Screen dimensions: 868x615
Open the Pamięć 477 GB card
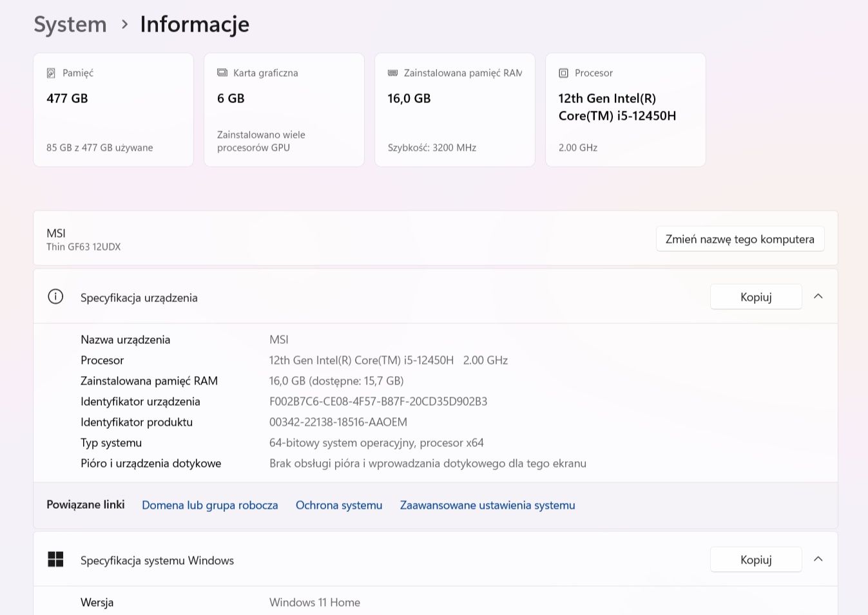point(113,110)
